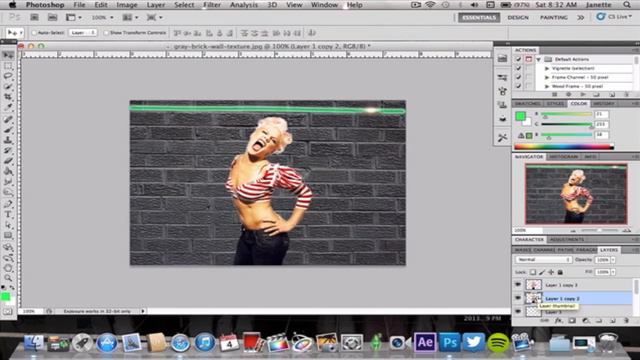
Task: Click the lock transparent pixels icon
Action: [x=533, y=272]
